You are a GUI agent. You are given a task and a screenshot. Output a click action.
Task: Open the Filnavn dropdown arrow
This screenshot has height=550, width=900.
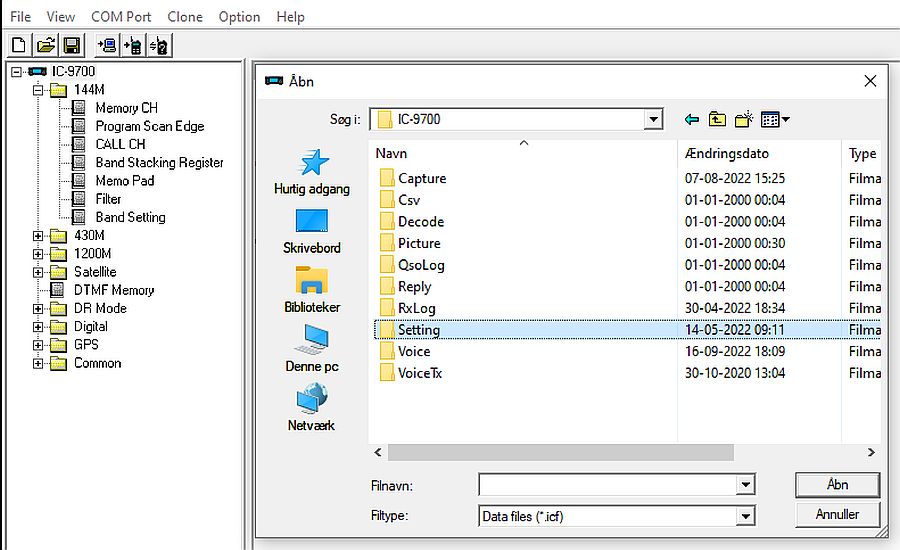(x=745, y=485)
